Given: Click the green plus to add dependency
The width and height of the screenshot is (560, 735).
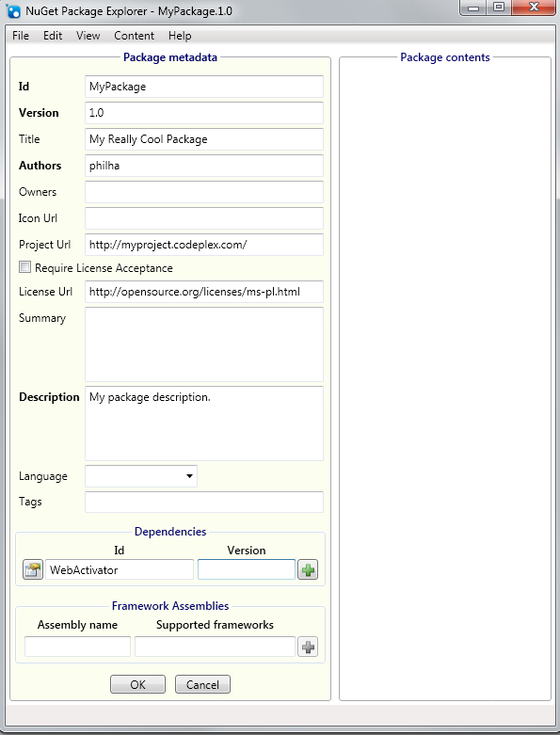Looking at the screenshot, I should coord(308,569).
